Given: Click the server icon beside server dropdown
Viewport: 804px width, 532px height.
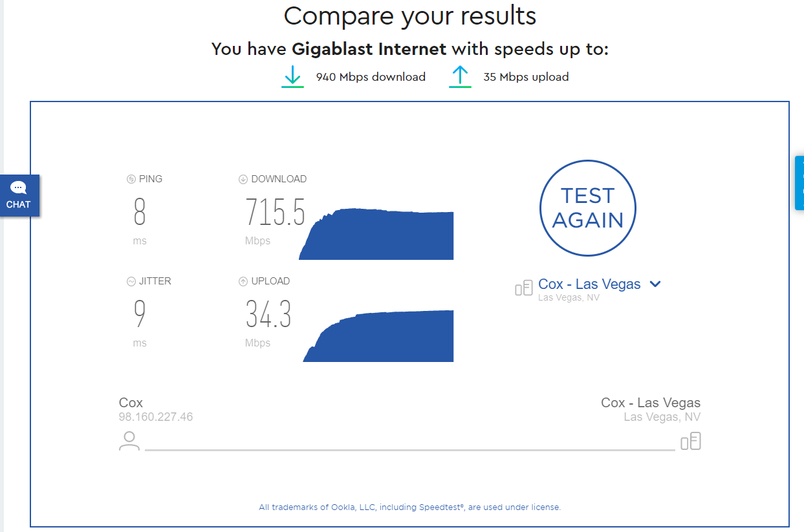Looking at the screenshot, I should 523,288.
